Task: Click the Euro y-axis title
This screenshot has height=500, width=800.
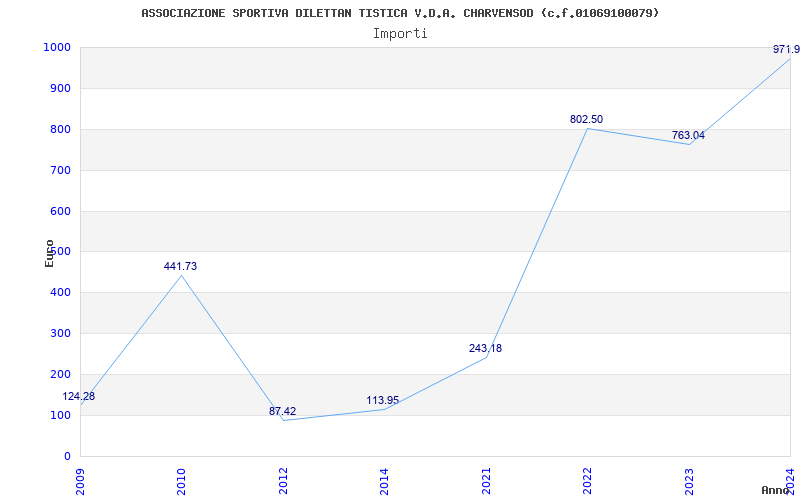Action: click(49, 253)
